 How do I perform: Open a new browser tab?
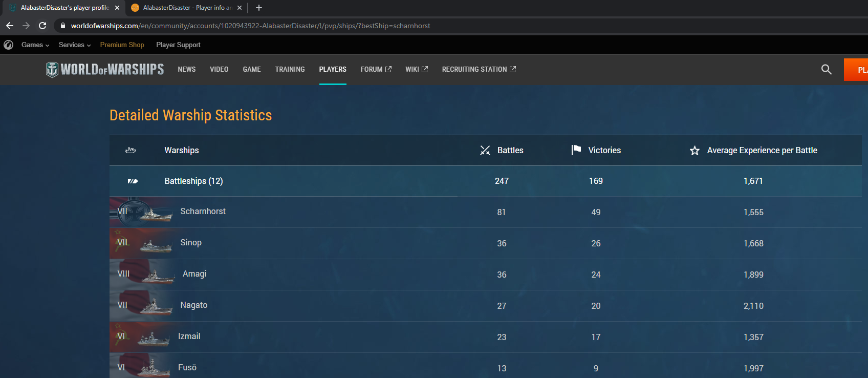pyautogui.click(x=259, y=8)
